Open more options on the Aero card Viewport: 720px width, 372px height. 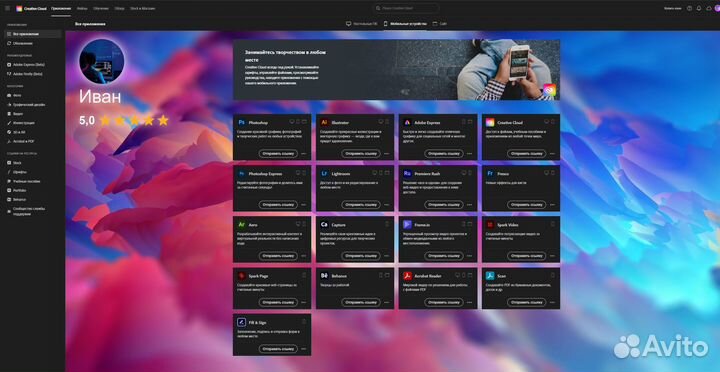tap(304, 256)
